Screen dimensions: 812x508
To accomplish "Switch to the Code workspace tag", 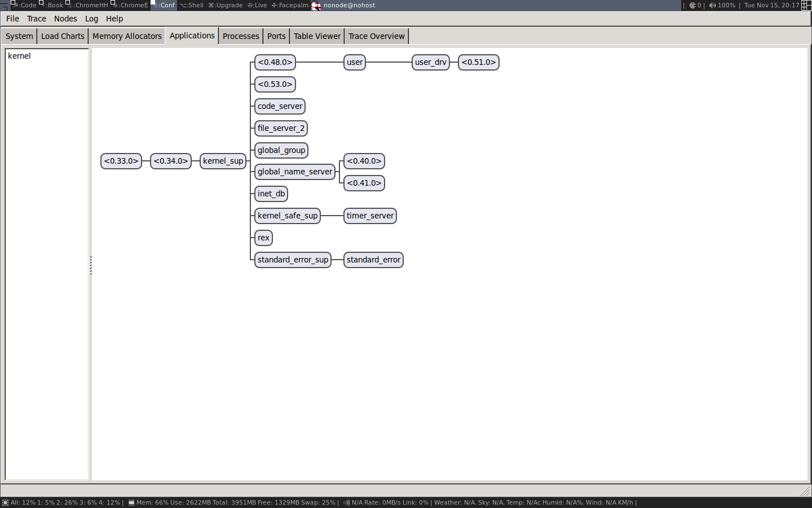I will tap(25, 5).
